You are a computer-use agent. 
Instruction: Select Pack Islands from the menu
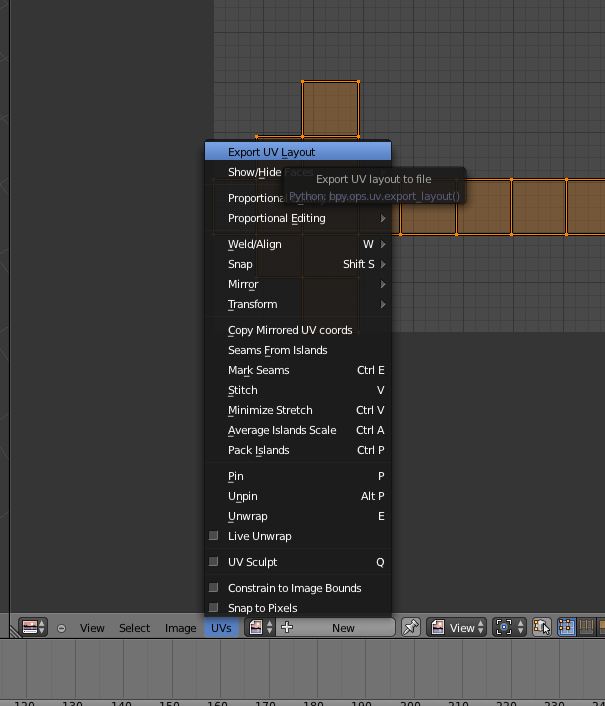[298, 450]
